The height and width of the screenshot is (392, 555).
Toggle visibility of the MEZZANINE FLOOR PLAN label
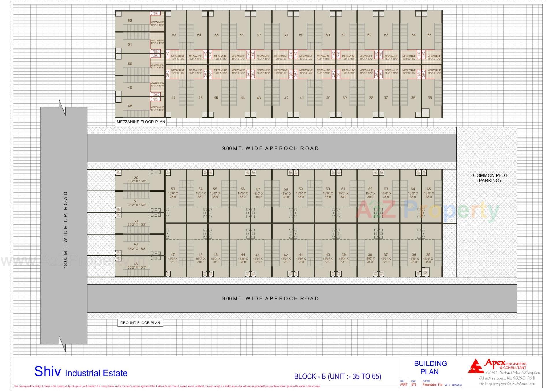point(141,122)
